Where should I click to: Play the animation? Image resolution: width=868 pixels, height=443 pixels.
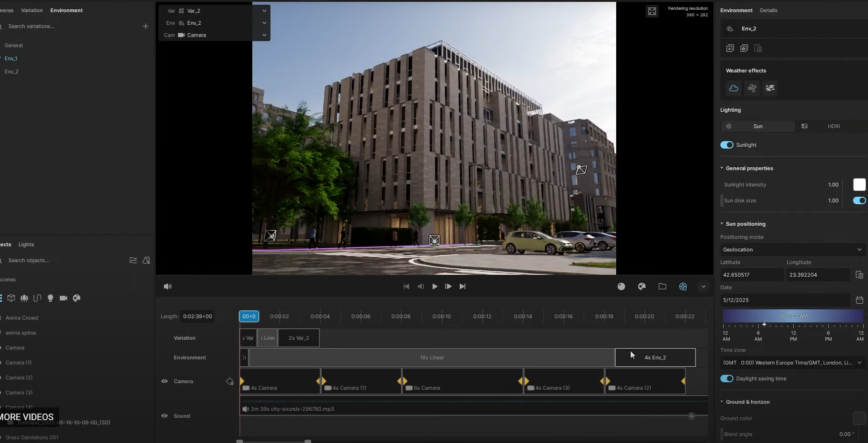[435, 286]
